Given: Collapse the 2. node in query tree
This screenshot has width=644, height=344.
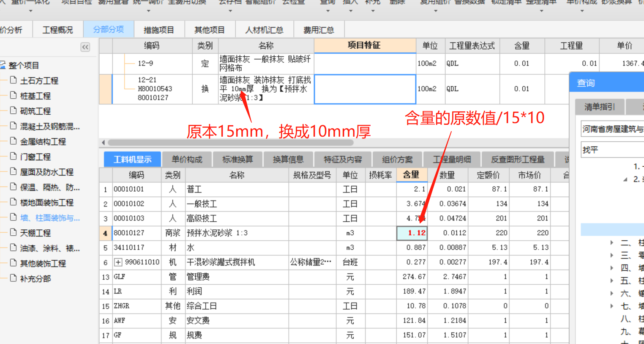Looking at the screenshot, I should (625, 179).
